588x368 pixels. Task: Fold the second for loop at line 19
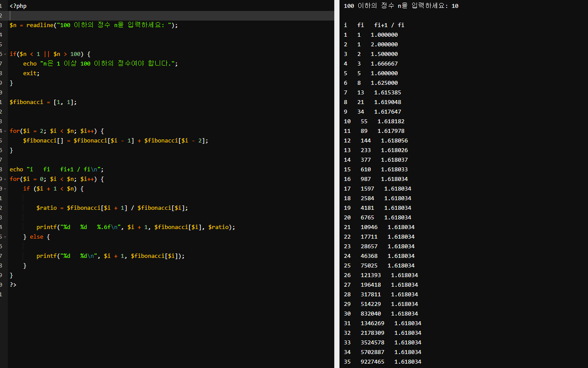pos(5,179)
